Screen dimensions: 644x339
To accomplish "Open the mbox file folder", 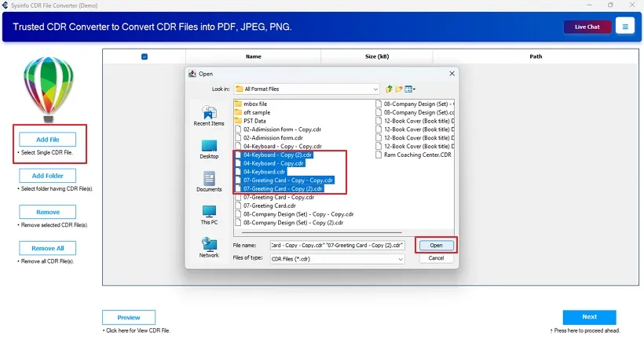I will [x=255, y=104].
